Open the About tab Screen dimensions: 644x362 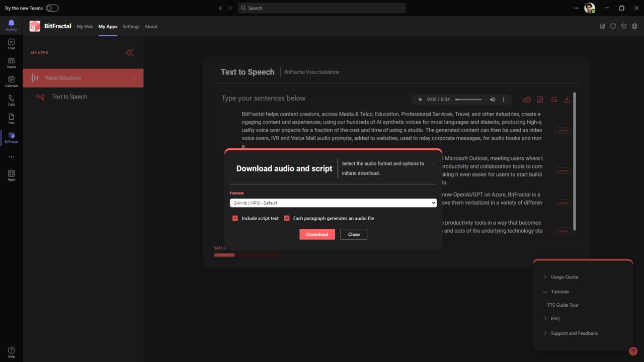coord(151,27)
